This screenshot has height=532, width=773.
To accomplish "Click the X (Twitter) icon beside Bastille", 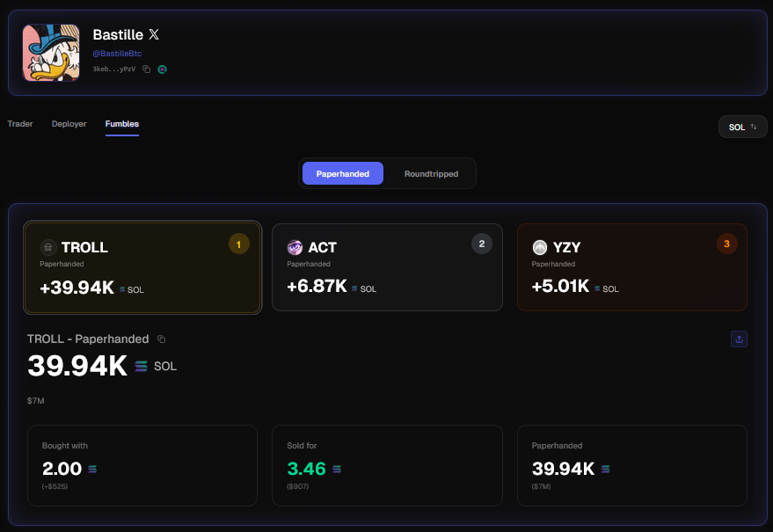I will point(154,35).
